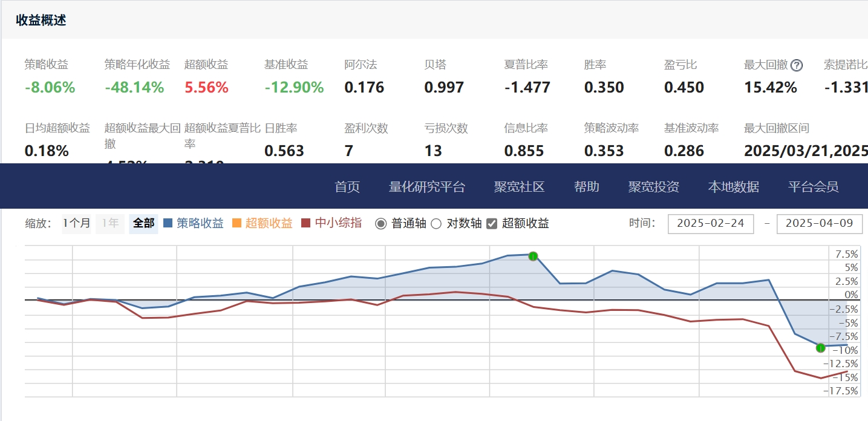868x421 pixels.
Task: Open the 首页 navigation item
Action: (347, 187)
